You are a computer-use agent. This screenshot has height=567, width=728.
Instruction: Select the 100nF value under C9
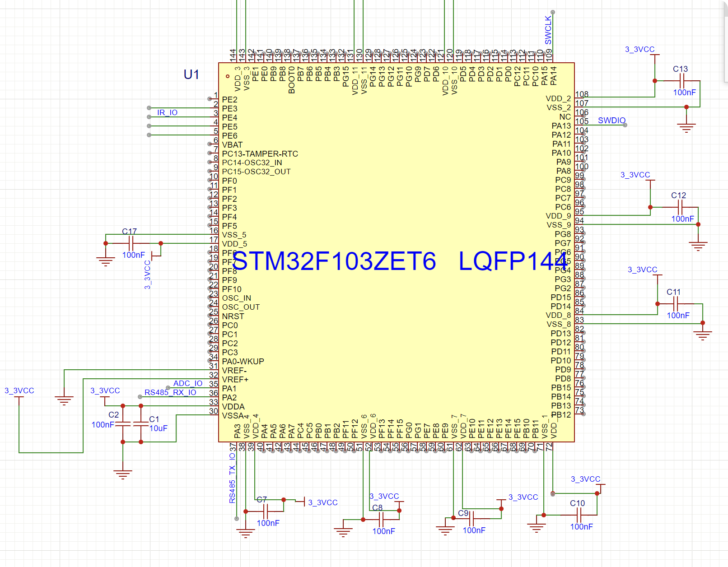pos(474,530)
